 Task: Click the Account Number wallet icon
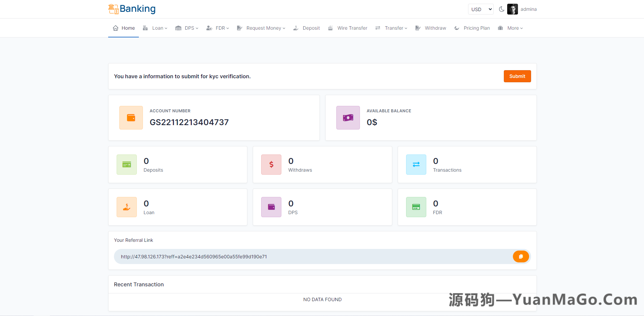(131, 117)
